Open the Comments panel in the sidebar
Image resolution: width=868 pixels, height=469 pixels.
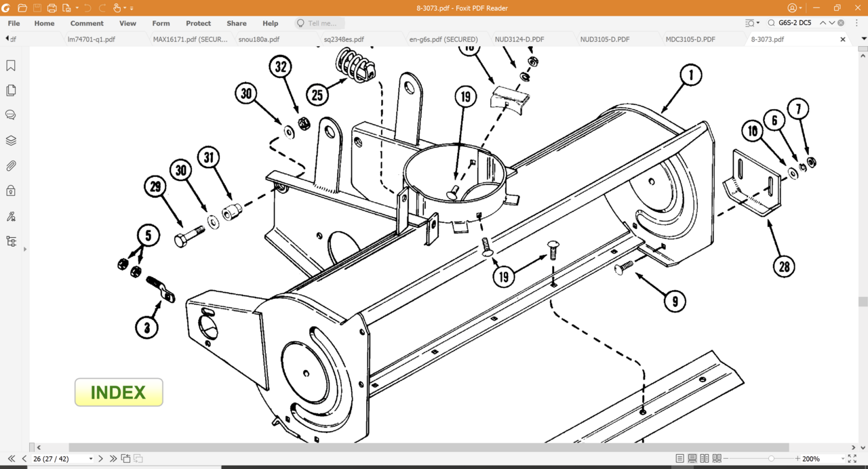click(11, 115)
